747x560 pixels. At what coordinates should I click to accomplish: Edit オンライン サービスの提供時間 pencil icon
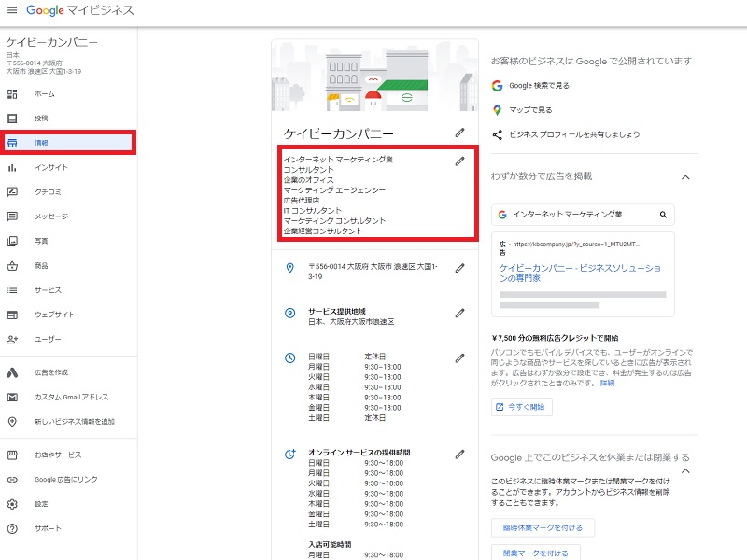459,454
